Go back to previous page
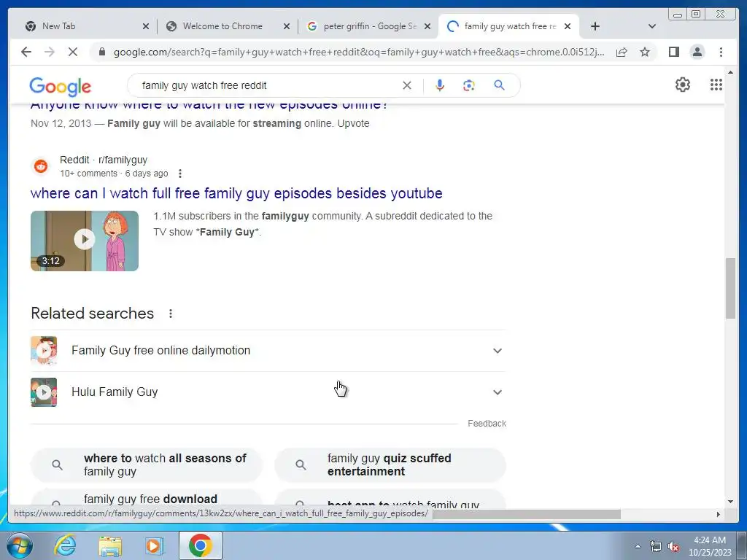 click(26, 52)
